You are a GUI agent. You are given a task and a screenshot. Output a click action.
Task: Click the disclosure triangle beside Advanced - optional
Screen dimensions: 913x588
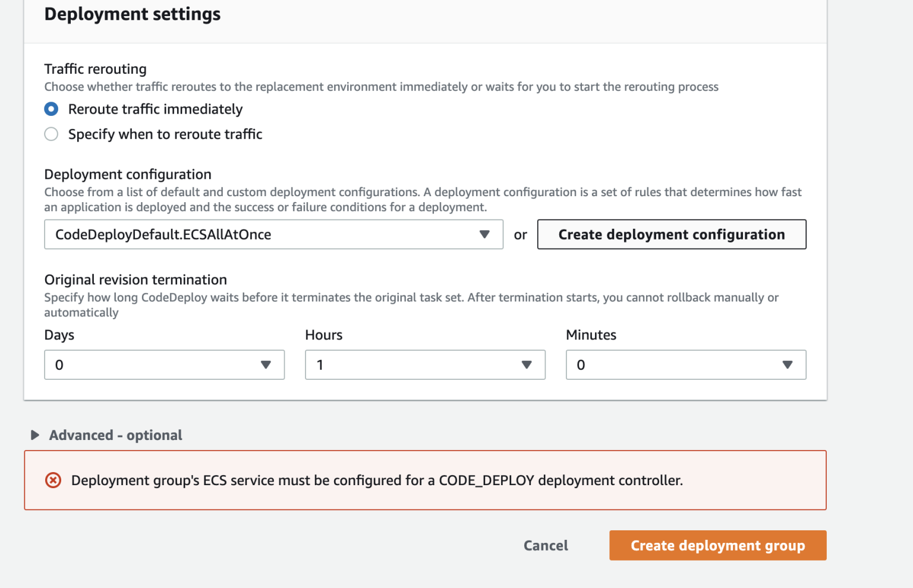[x=34, y=435]
